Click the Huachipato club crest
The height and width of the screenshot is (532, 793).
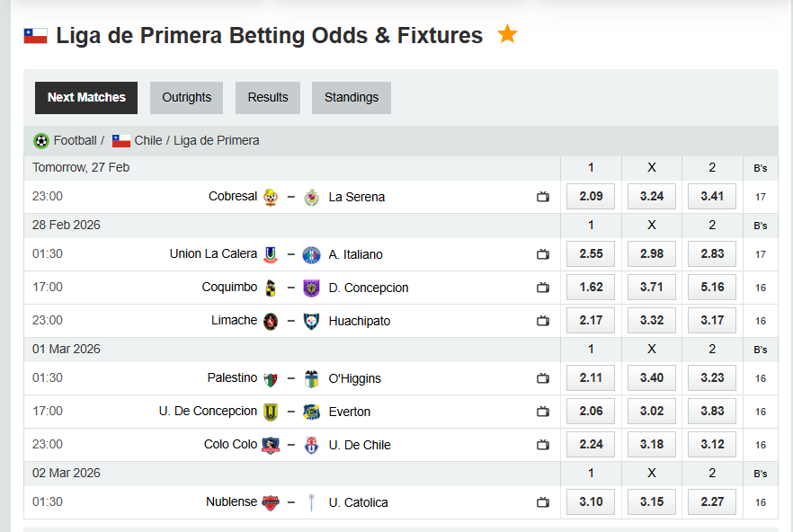[x=312, y=320]
